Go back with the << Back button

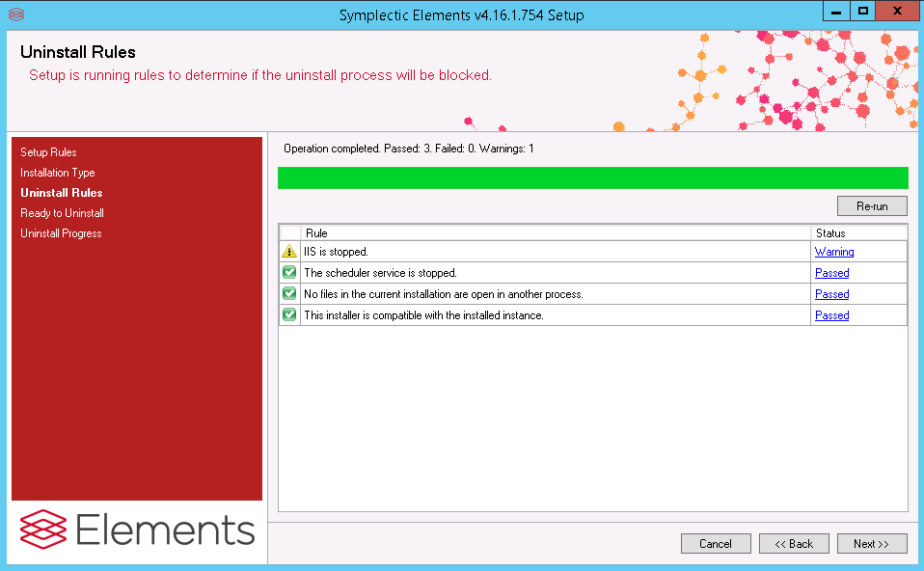click(794, 543)
